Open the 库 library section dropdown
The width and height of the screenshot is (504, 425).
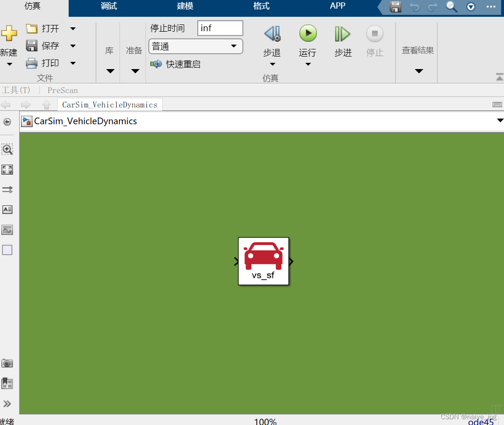point(110,71)
